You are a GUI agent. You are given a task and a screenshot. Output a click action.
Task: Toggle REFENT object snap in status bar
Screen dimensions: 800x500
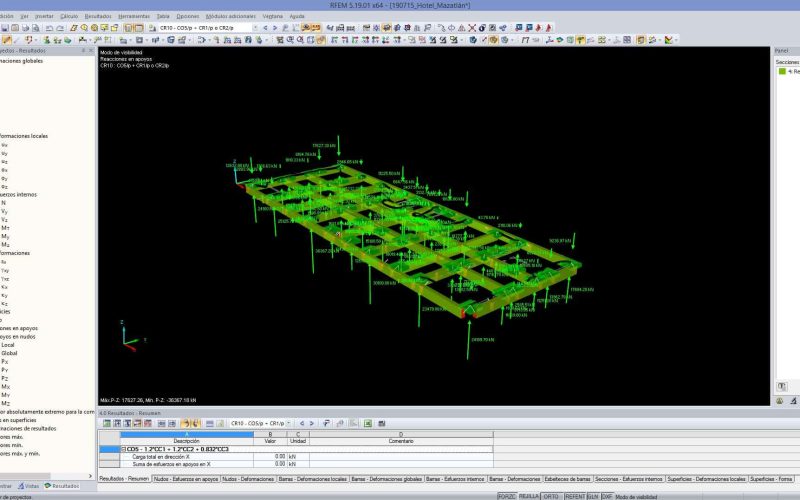(x=574, y=496)
